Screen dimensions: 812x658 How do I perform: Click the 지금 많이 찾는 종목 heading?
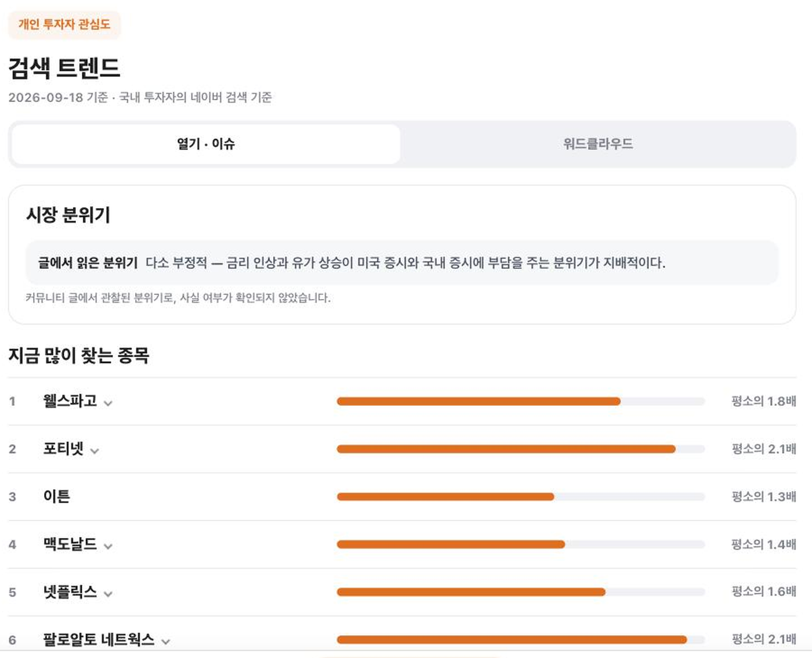coord(79,355)
